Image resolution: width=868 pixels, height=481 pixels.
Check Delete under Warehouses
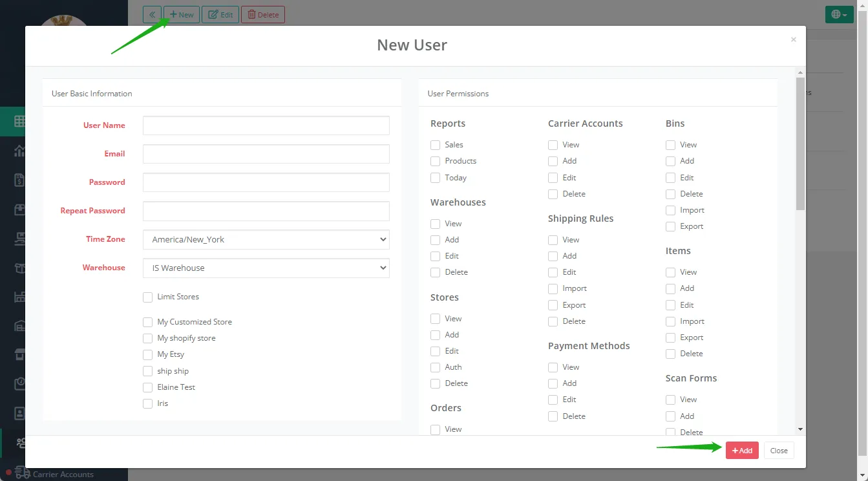coord(436,272)
